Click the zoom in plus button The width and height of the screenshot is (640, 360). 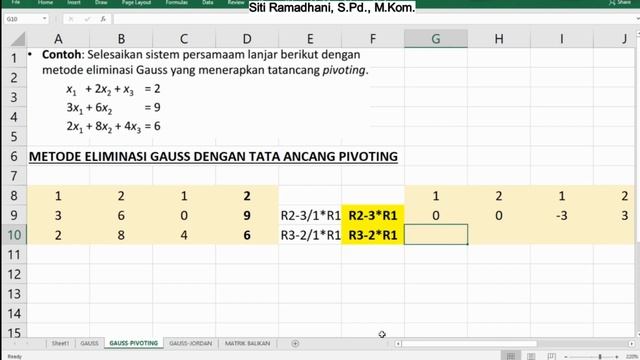click(617, 357)
